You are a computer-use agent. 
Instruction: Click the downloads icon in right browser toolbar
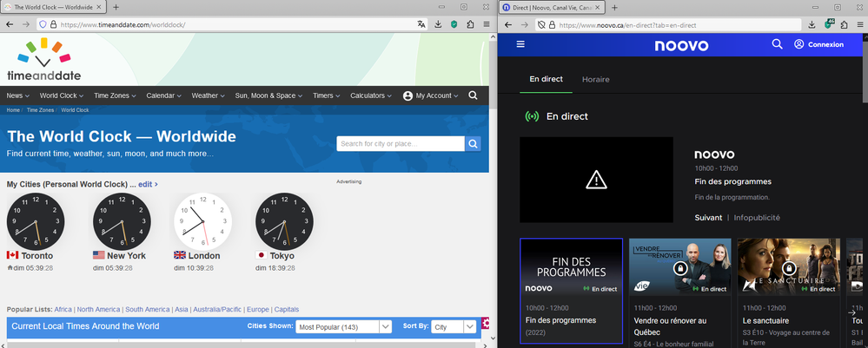(812, 24)
